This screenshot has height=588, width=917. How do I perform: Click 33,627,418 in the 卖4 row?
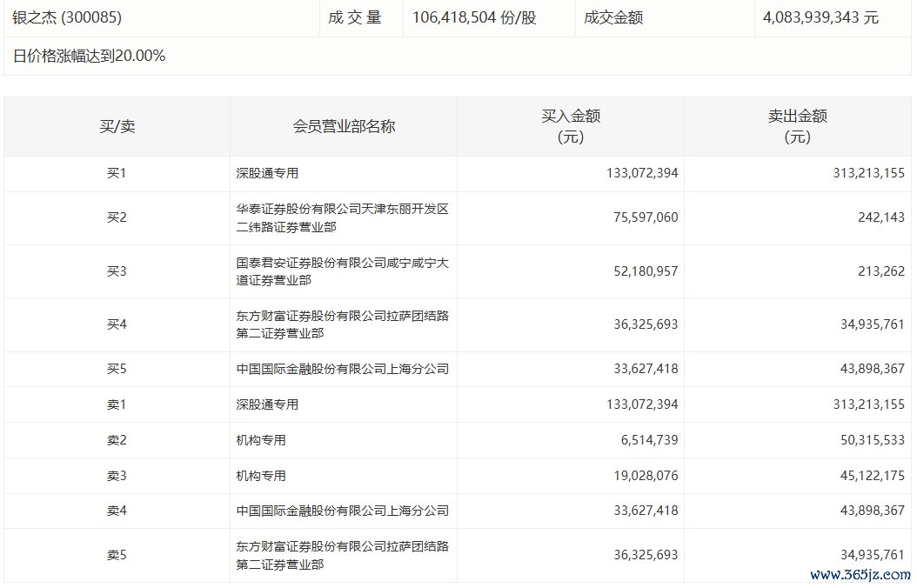click(x=646, y=511)
